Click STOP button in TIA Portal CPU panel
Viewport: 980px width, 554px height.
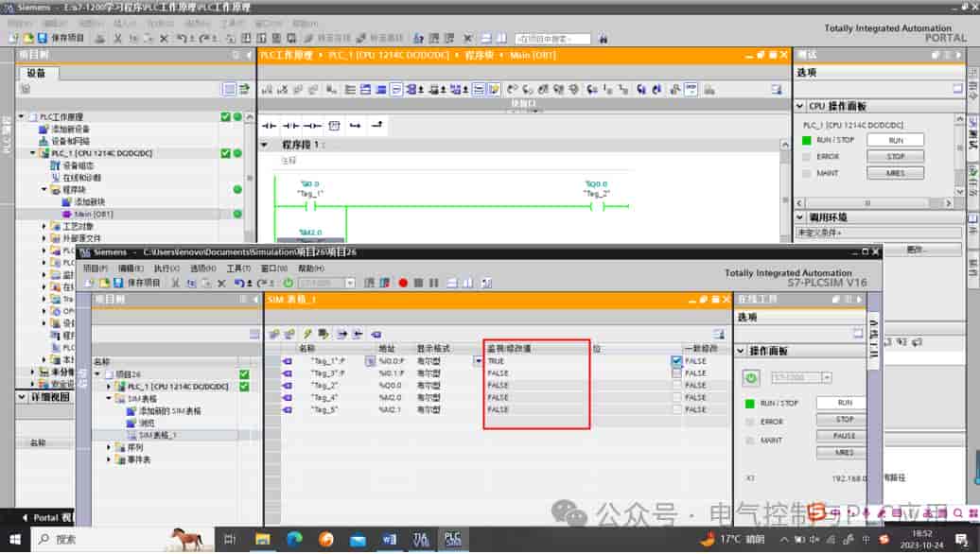coord(895,157)
